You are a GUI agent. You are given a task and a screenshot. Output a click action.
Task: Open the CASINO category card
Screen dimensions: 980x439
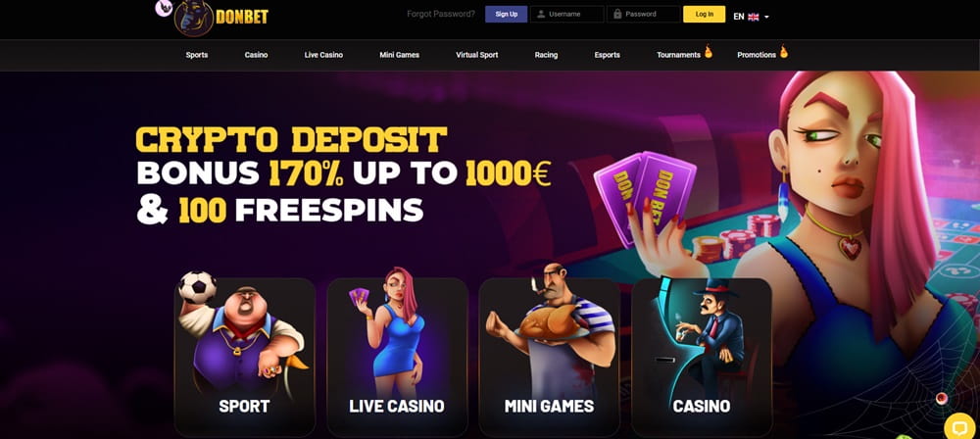tap(702, 357)
